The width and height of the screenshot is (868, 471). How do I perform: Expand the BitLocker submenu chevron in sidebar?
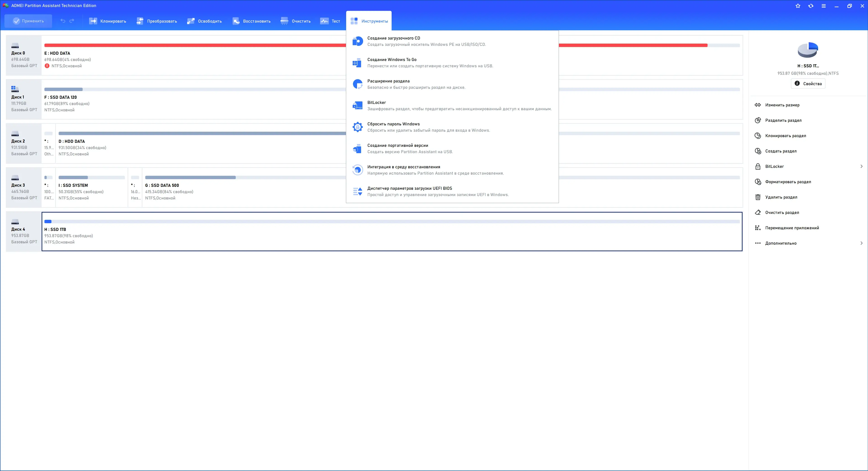click(x=861, y=166)
